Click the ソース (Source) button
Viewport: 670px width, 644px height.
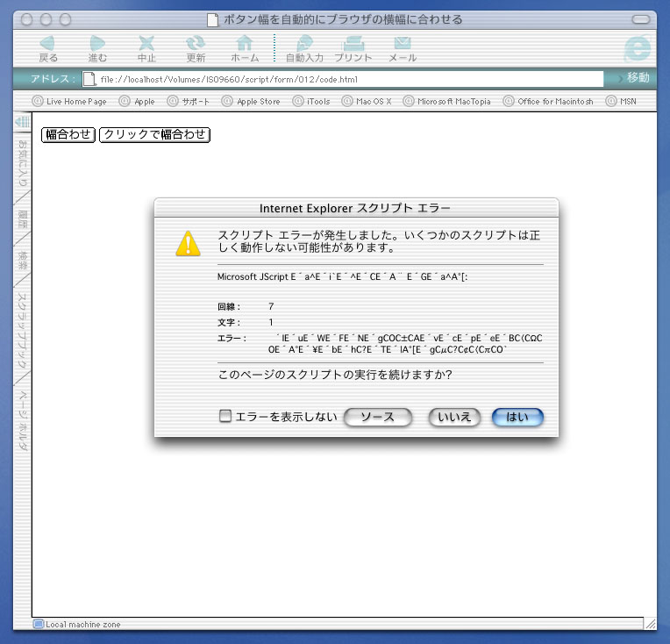pyautogui.click(x=378, y=417)
